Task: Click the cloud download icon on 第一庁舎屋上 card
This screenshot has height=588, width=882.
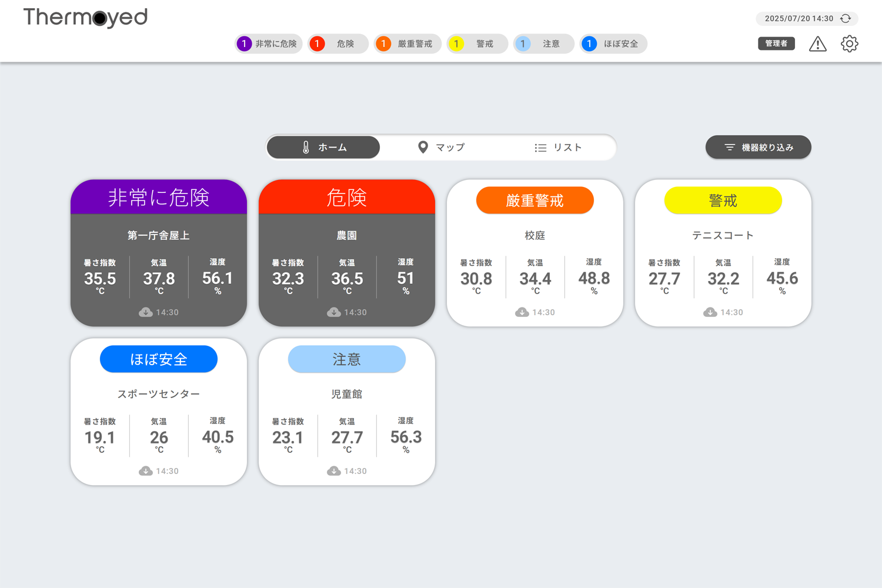Action: click(x=146, y=312)
